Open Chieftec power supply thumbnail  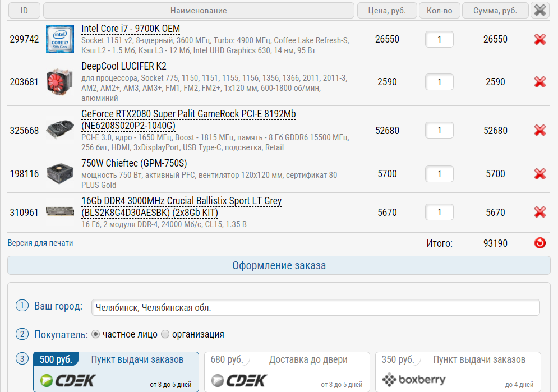(60, 174)
